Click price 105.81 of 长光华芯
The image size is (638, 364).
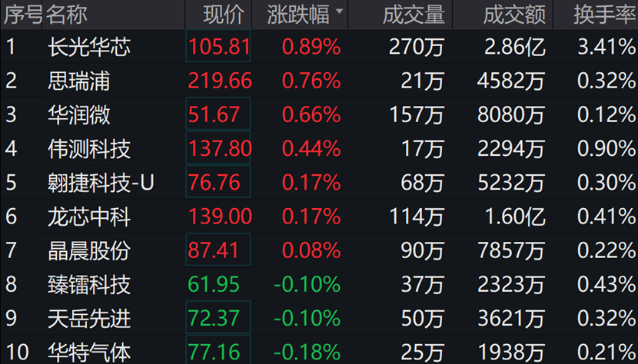pos(219,47)
